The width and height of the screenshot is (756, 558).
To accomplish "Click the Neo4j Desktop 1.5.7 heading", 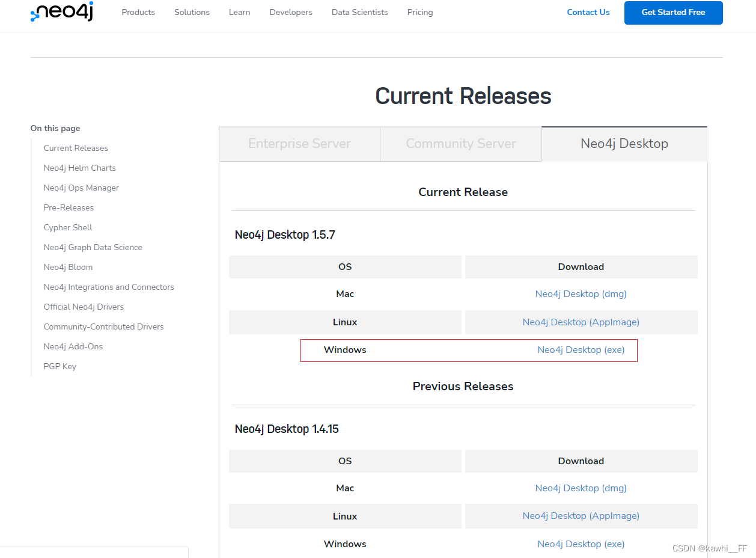I will (x=285, y=235).
